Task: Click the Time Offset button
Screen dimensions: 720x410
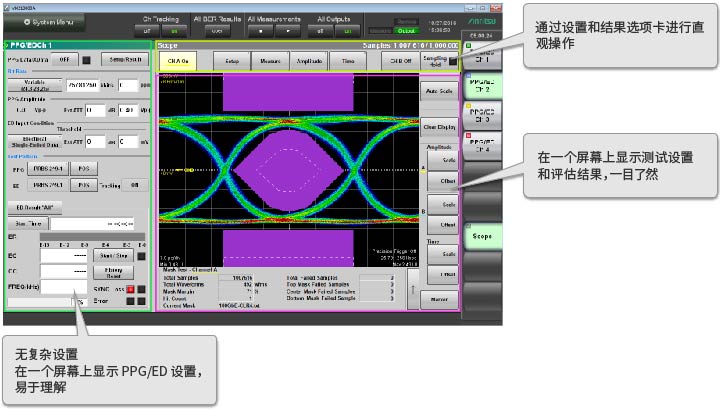Action: (443, 275)
